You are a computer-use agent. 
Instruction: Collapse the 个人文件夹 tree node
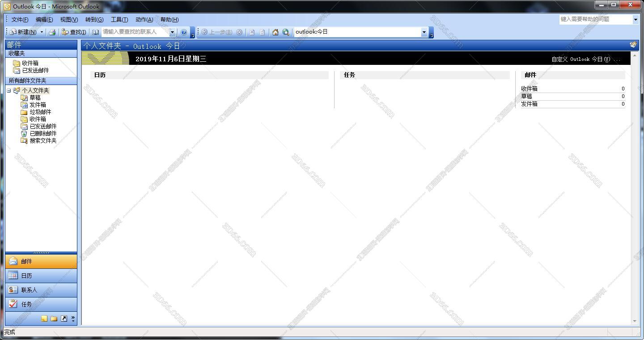[8, 90]
